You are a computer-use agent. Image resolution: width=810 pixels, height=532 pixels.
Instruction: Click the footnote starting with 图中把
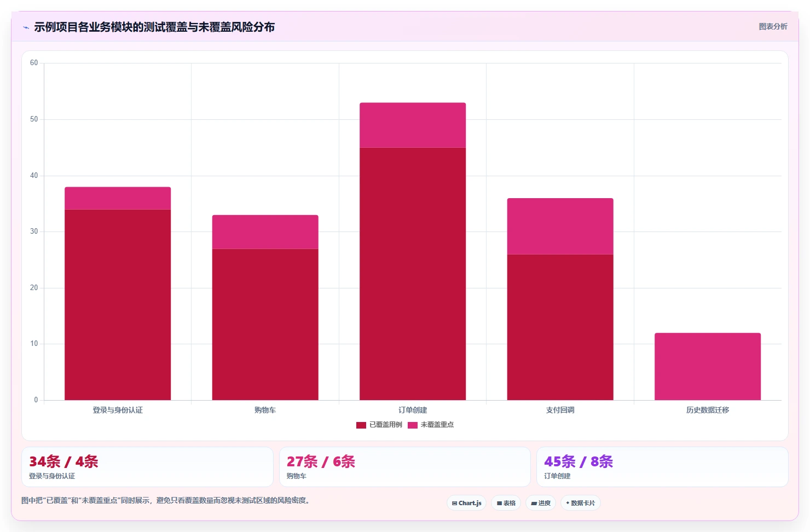coord(167,500)
